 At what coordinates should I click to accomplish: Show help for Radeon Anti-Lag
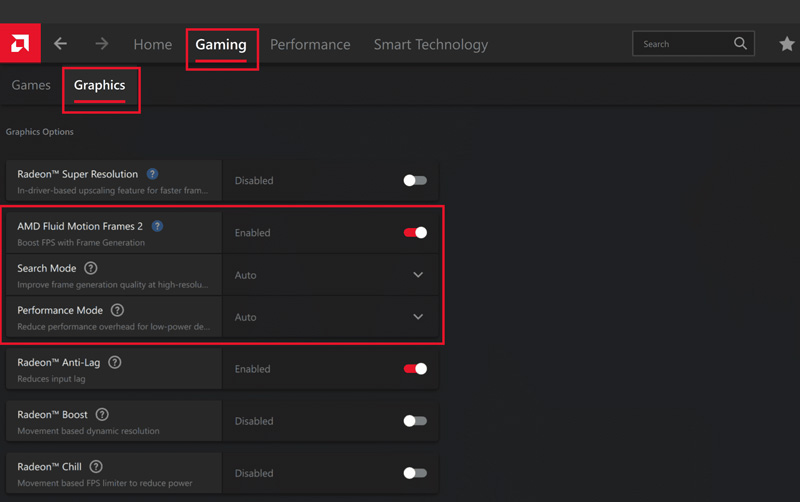(115, 362)
